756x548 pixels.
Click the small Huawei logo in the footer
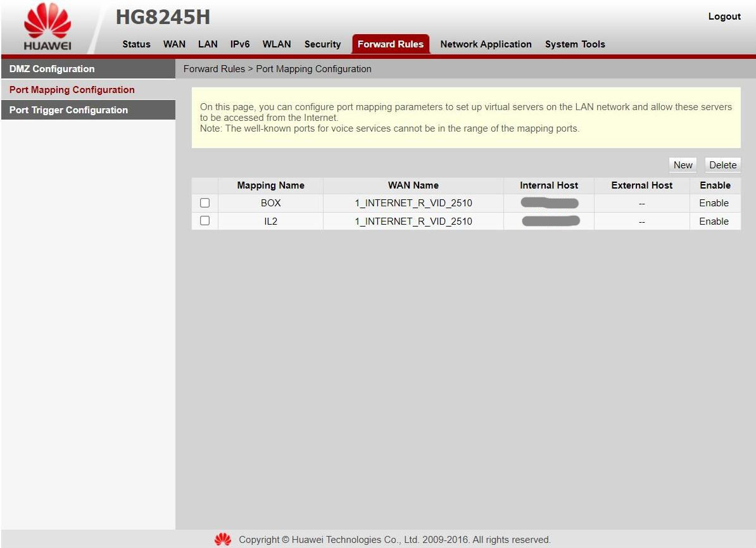tap(223, 540)
